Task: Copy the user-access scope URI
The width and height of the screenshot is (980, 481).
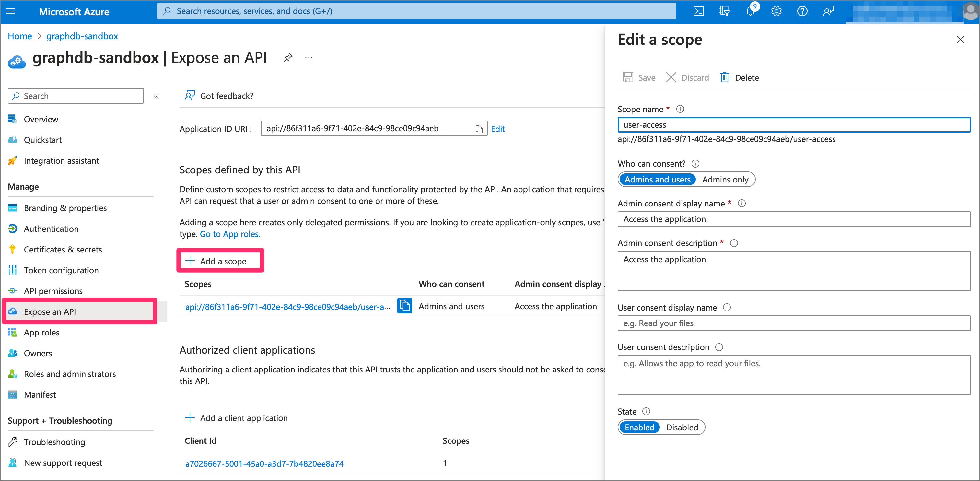Action: click(405, 306)
